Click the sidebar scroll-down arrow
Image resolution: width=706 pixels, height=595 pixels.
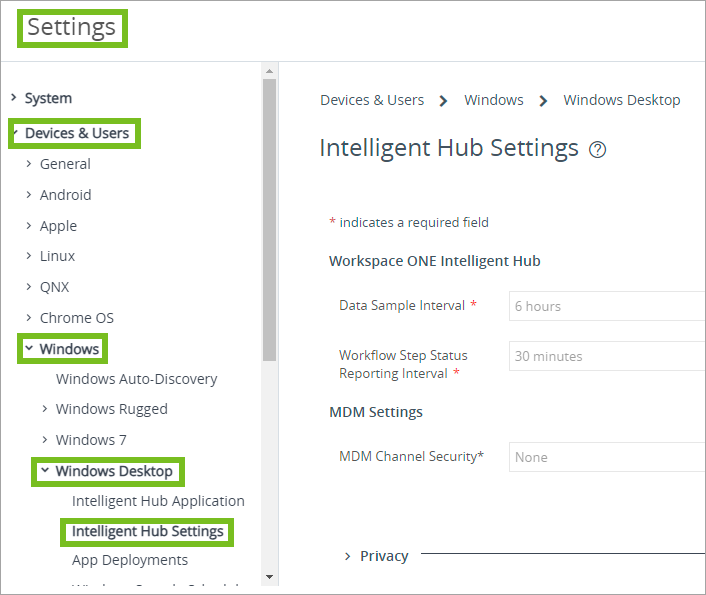(x=269, y=577)
